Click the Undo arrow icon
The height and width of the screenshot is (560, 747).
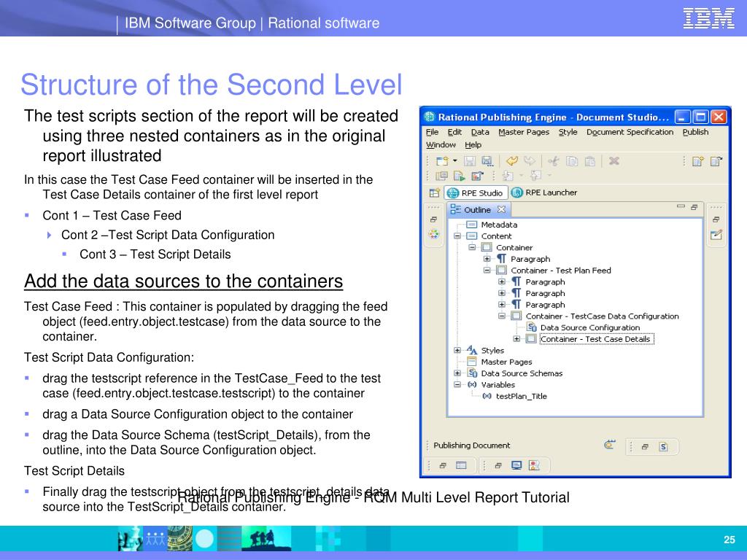[x=512, y=161]
